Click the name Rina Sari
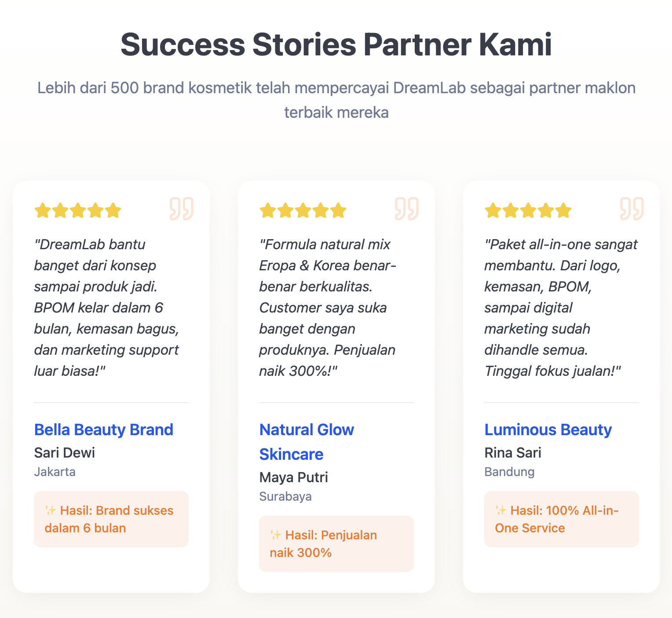 click(513, 452)
